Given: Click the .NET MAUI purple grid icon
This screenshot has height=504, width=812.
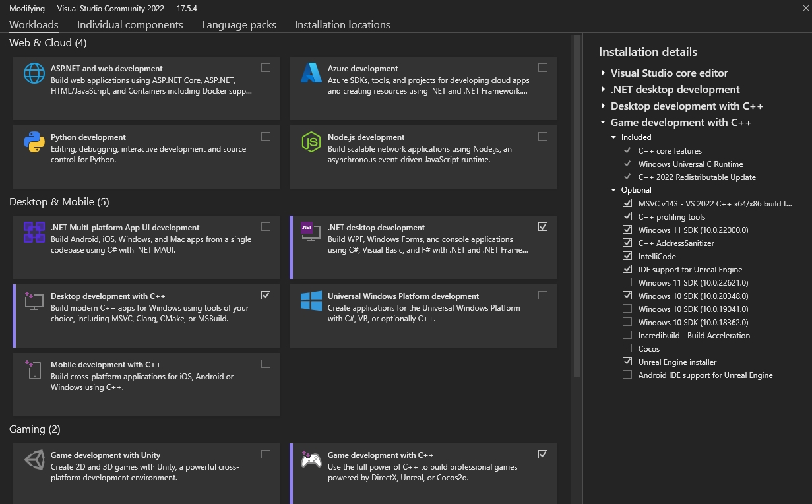Looking at the screenshot, I should click(34, 232).
